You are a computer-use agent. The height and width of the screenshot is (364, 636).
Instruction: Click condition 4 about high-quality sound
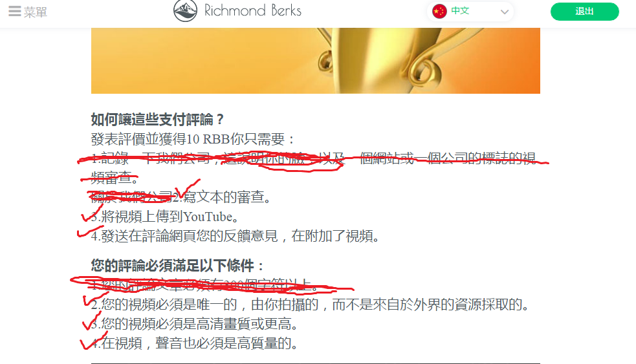coord(195,343)
